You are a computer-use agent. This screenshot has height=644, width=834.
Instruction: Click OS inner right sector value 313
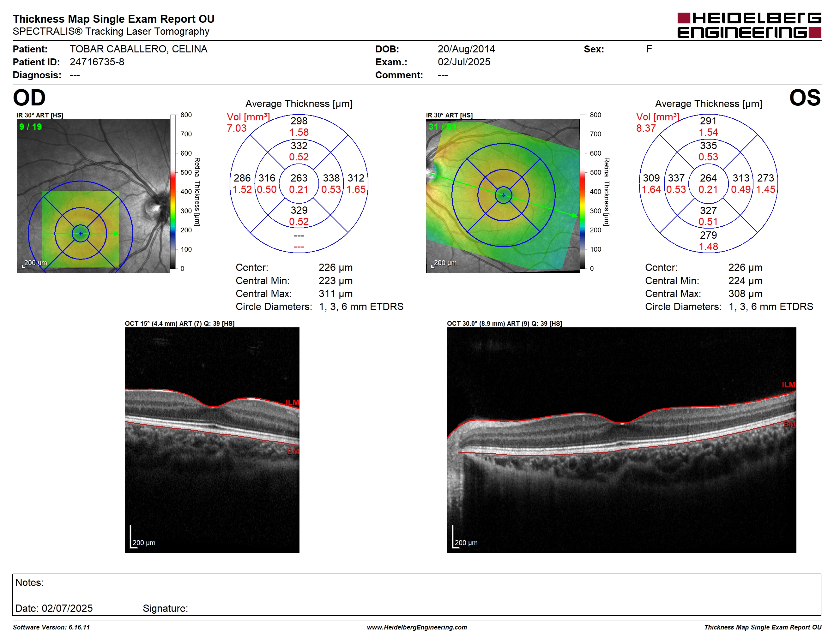point(741,178)
